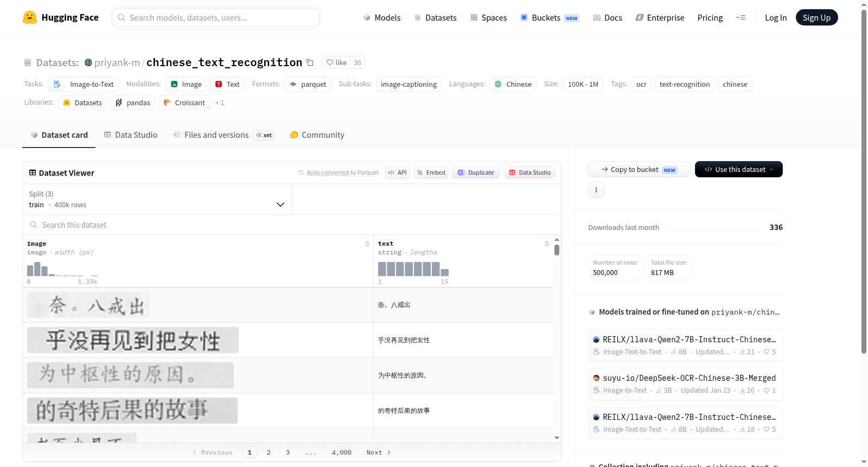Open the Buckets menu item

coord(550,17)
